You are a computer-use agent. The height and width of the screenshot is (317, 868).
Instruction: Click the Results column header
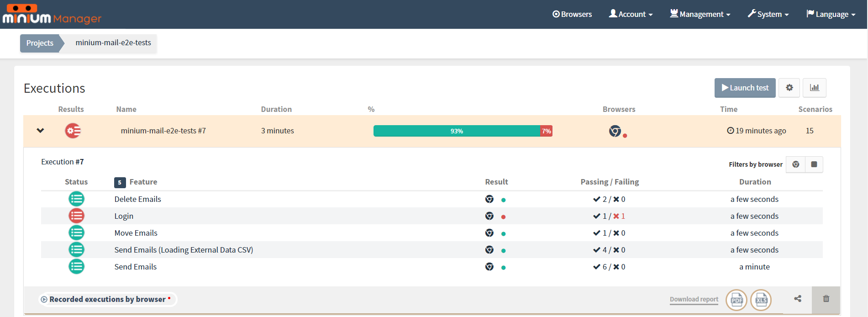tap(71, 109)
